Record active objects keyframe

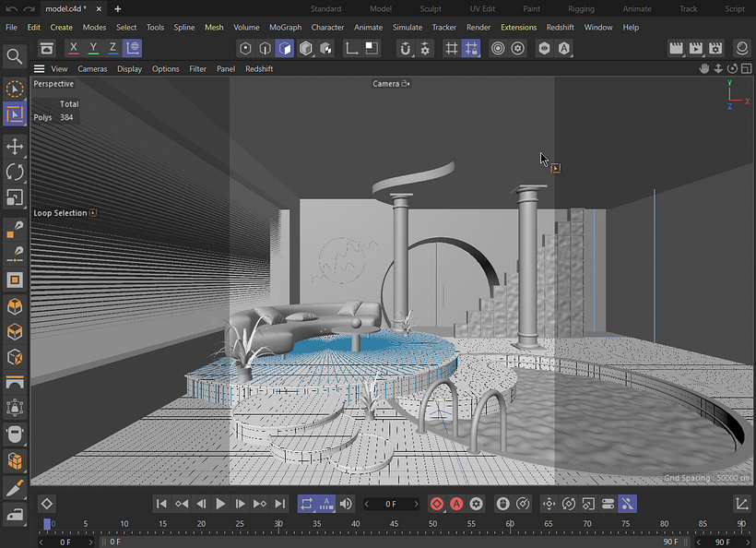click(437, 504)
